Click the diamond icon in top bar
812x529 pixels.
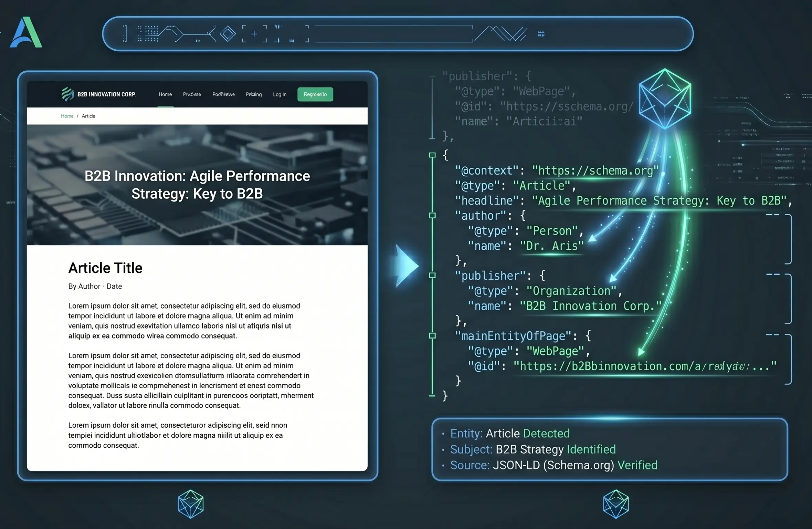click(228, 34)
